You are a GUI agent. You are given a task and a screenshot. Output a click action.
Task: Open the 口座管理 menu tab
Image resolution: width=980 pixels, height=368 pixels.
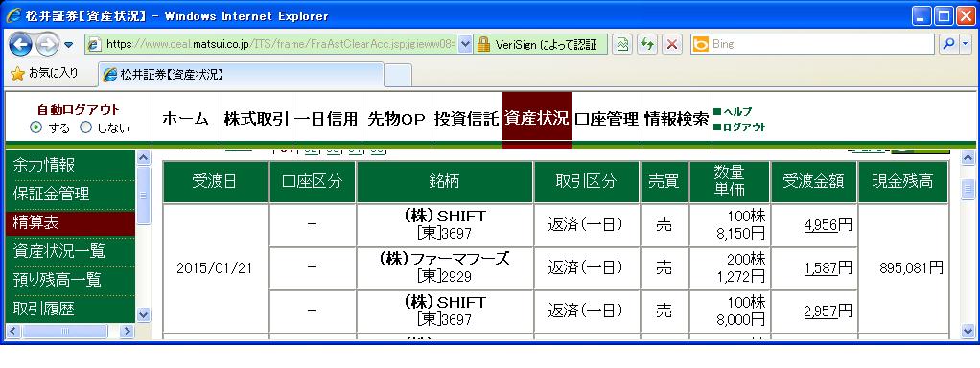click(606, 118)
